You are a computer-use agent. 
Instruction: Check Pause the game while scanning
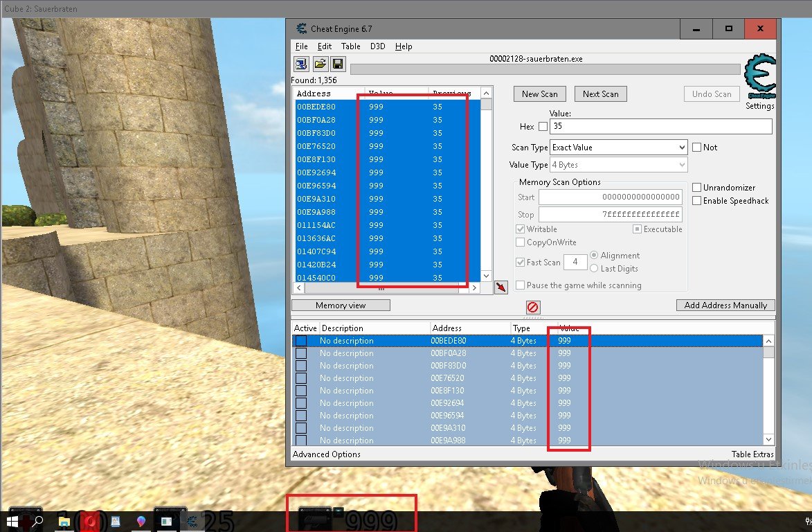pos(520,285)
